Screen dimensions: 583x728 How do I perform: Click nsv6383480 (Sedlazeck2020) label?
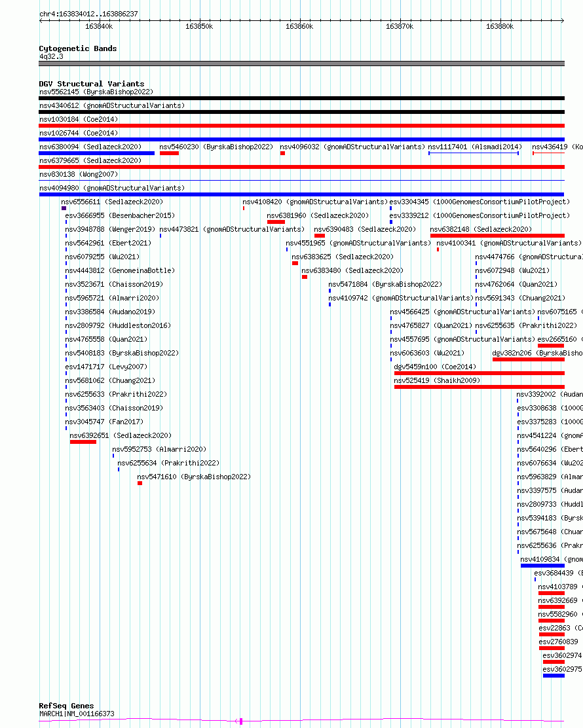point(352,270)
